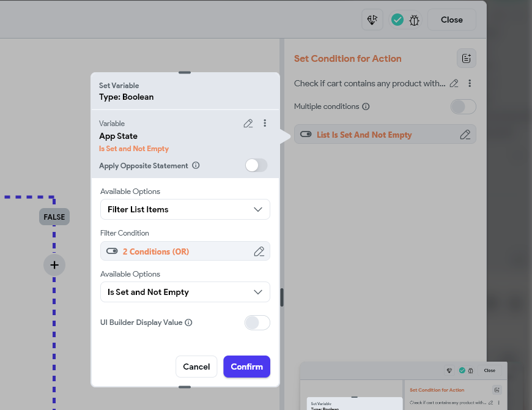
Task: Turn on the UI Builder Display Value toggle
Action: click(x=257, y=322)
